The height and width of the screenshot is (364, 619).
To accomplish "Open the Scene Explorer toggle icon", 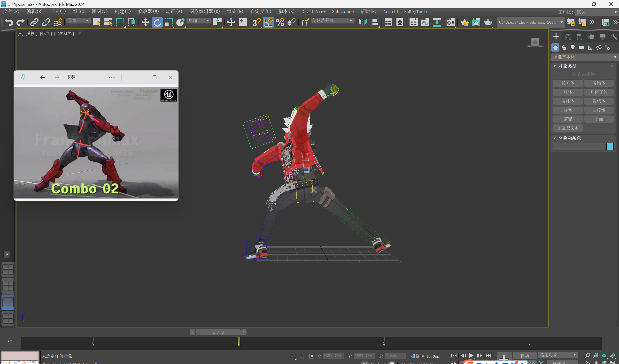I will (x=388, y=22).
